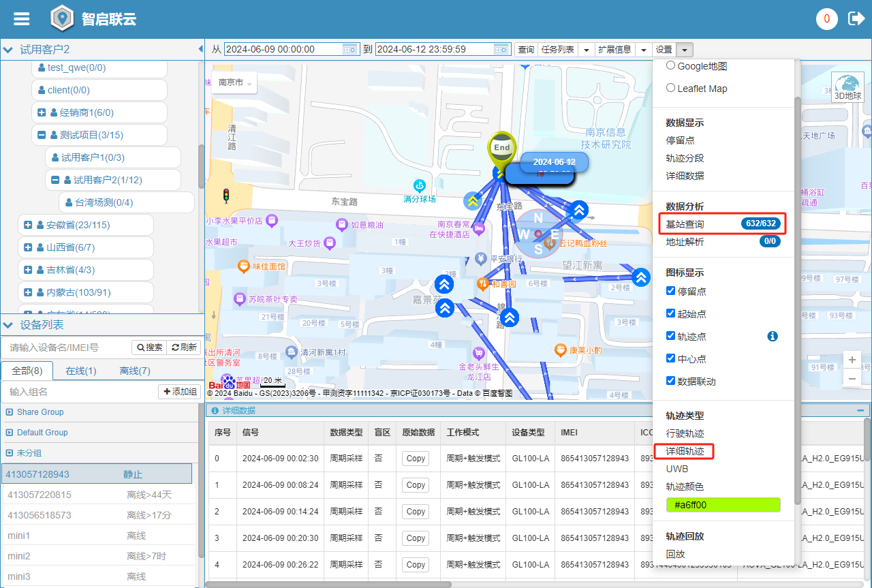Switch to the 在线(1) tab
This screenshot has width=872, height=588.
[80, 371]
